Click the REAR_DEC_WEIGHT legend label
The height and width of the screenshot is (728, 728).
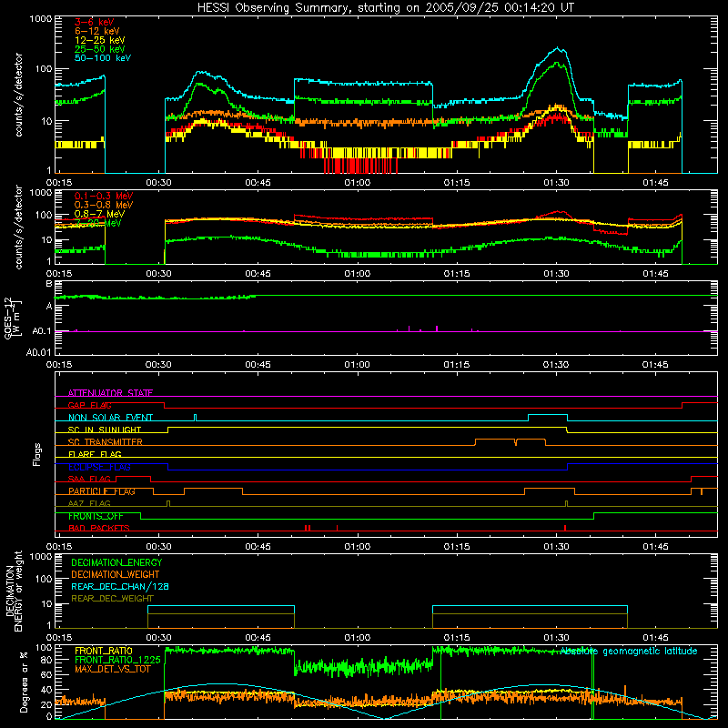tap(112, 599)
